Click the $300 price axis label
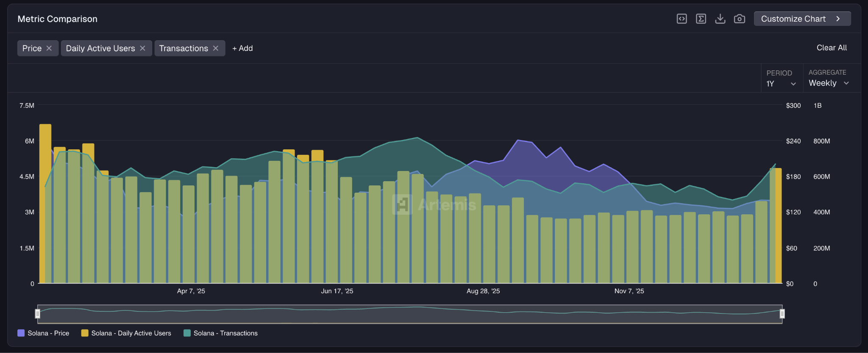Viewport: 868px width, 353px height. 793,106
